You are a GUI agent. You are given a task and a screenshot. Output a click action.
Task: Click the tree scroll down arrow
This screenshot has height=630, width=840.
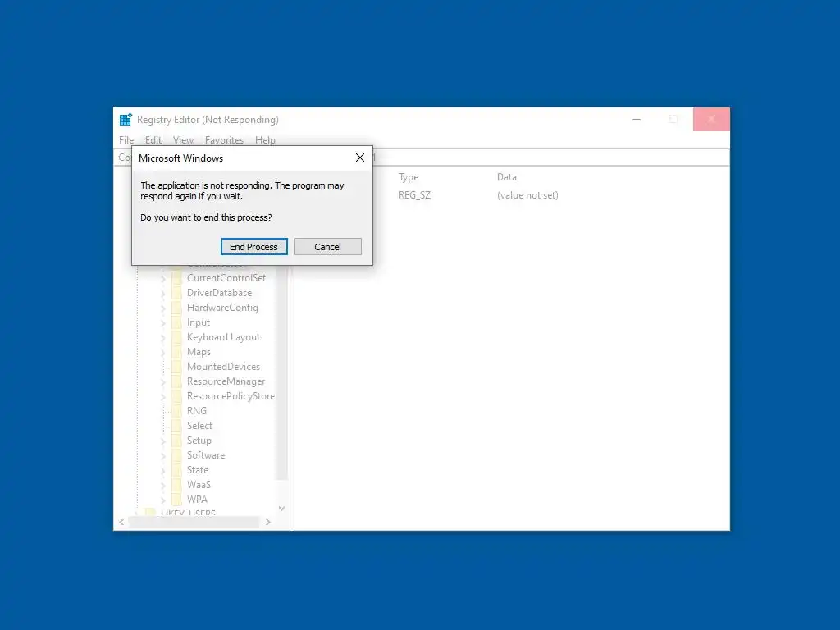[282, 509]
